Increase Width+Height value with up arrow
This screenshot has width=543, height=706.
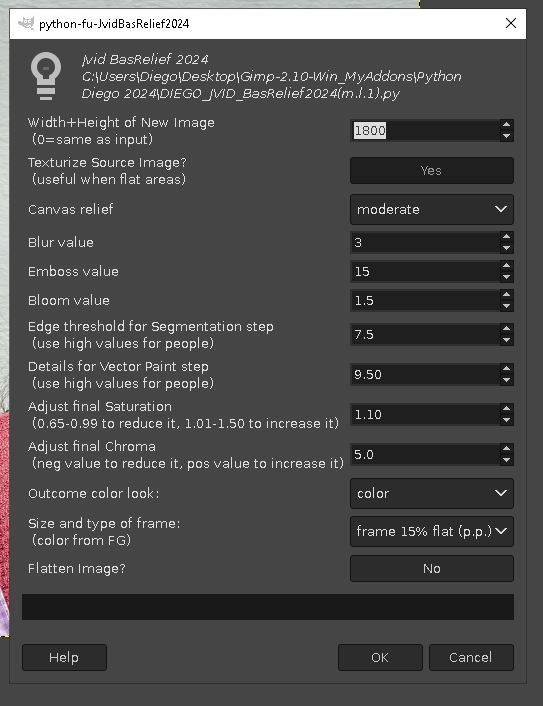tap(507, 125)
